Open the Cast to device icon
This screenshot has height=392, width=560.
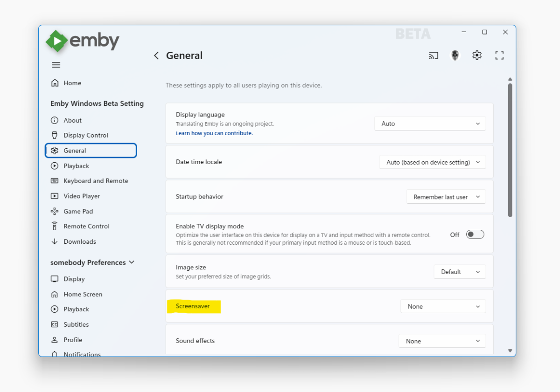[434, 55]
